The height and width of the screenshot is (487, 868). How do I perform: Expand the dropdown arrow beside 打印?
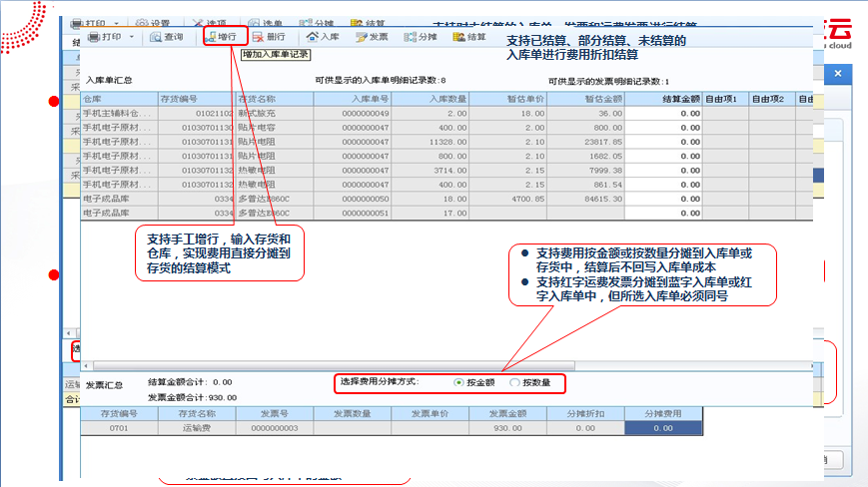[133, 37]
